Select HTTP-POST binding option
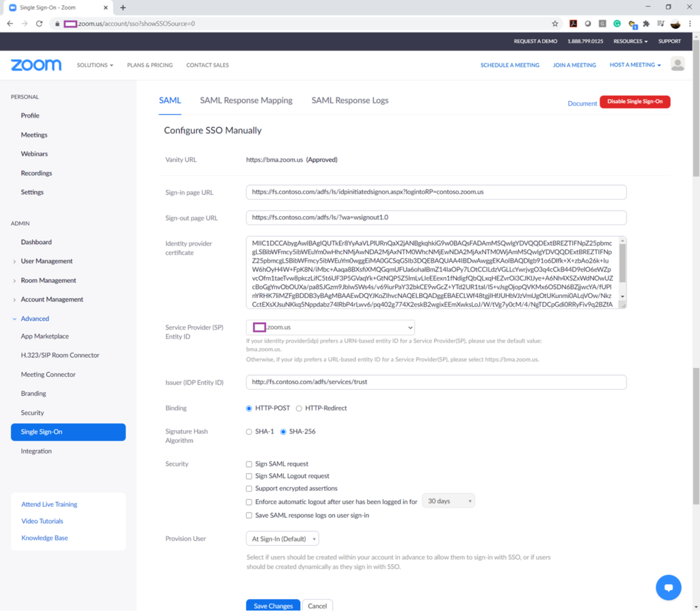 point(249,409)
